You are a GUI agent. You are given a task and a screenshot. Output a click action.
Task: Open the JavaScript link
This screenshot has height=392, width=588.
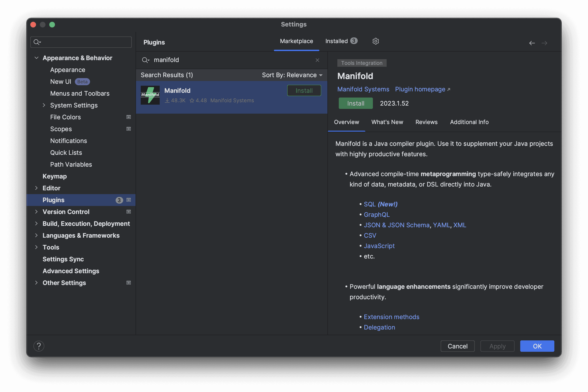coord(379,246)
